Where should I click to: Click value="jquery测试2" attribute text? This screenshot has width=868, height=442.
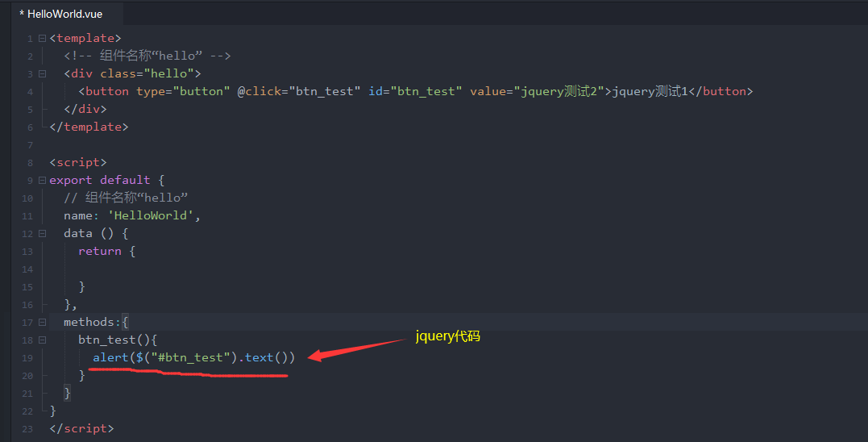(537, 91)
